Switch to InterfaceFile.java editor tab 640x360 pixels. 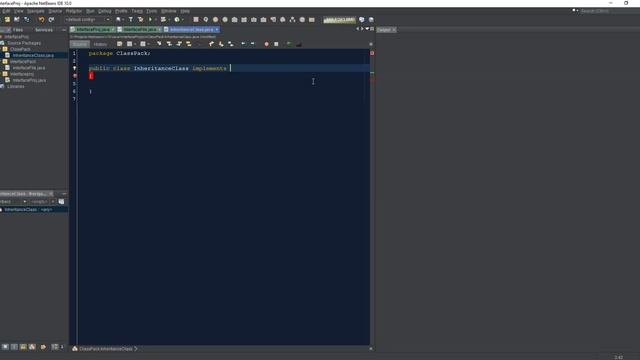140,29
